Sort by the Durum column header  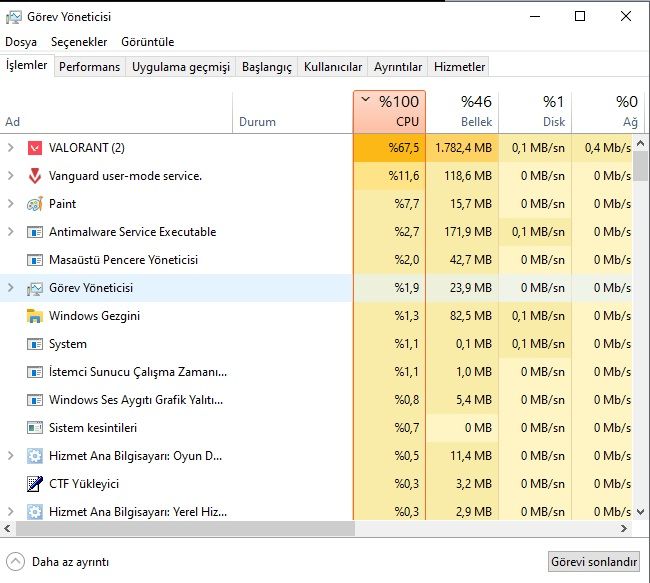(x=293, y=112)
